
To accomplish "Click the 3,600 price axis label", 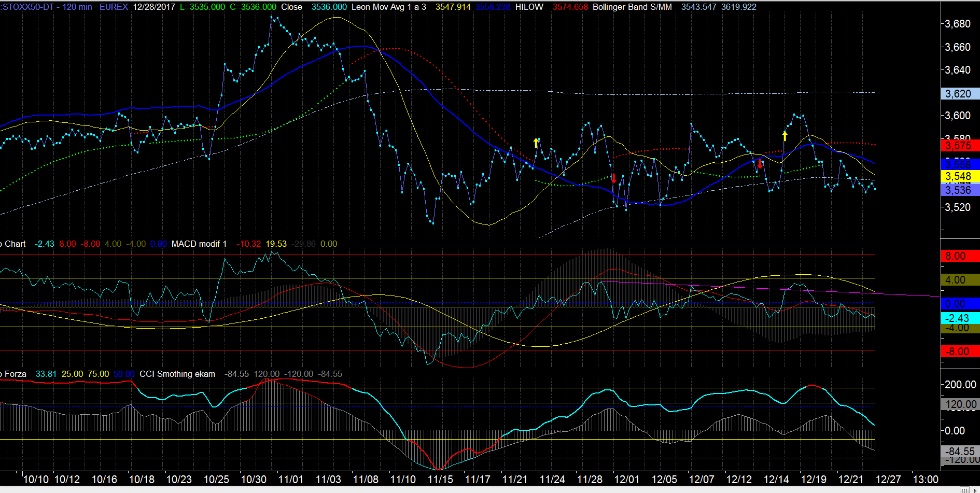I will coord(958,116).
